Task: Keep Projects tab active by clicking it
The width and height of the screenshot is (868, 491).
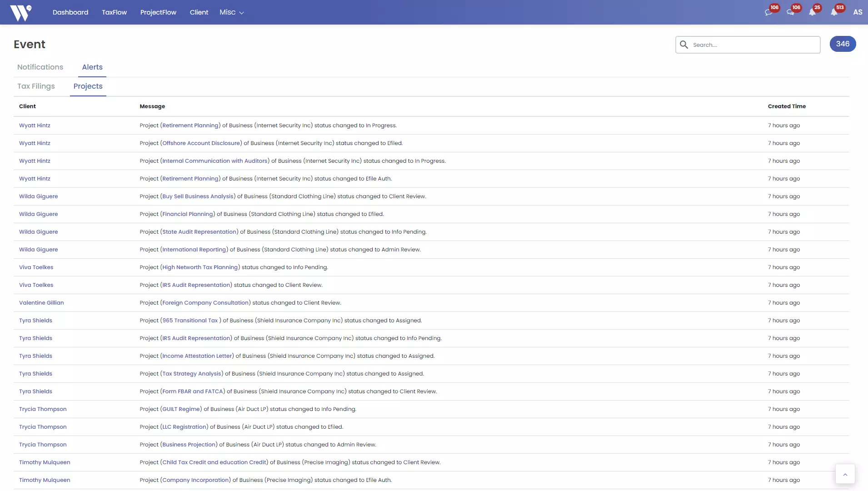Action: tap(89, 86)
